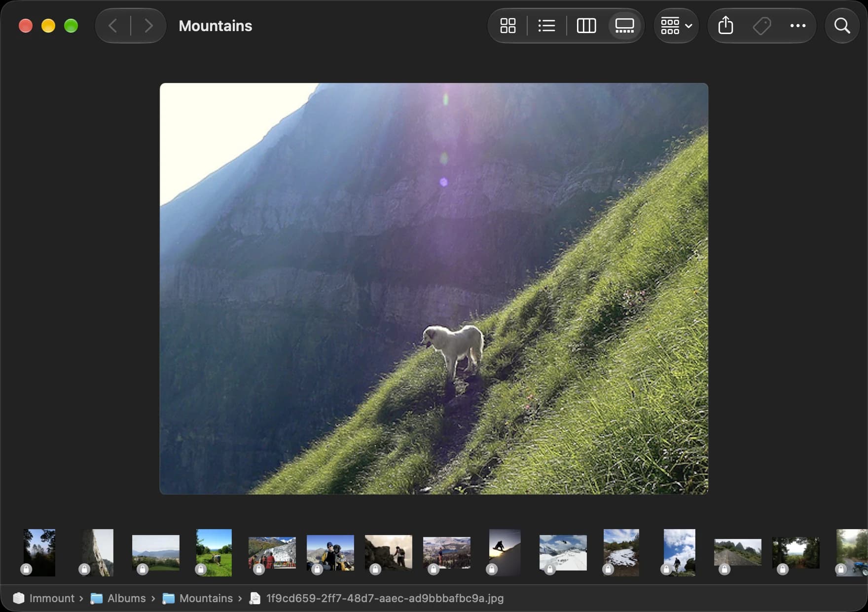Select the distant valley landscape thumbnail
Viewport: 868px width, 612px height.
[156, 553]
